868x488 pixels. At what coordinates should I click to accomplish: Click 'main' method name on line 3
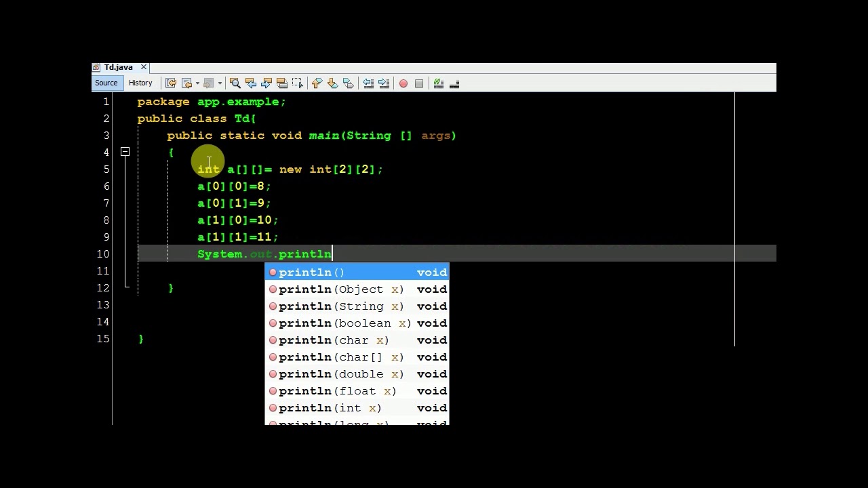(324, 136)
